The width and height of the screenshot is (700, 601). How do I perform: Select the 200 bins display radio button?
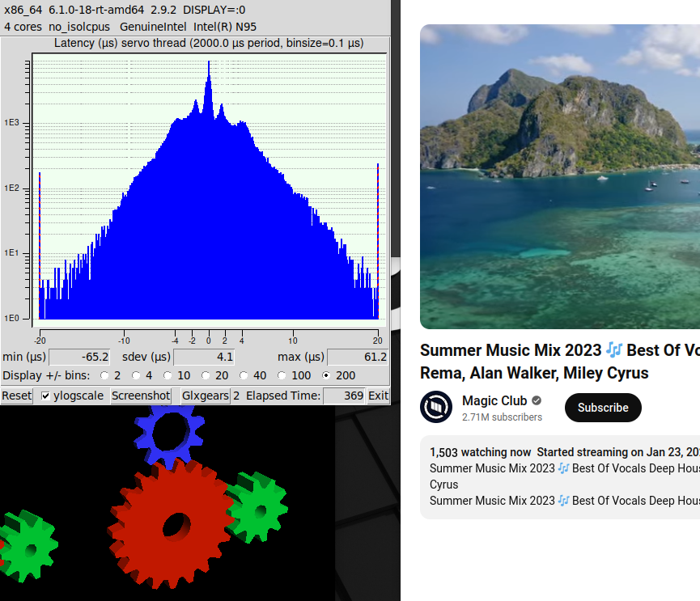pyautogui.click(x=326, y=375)
